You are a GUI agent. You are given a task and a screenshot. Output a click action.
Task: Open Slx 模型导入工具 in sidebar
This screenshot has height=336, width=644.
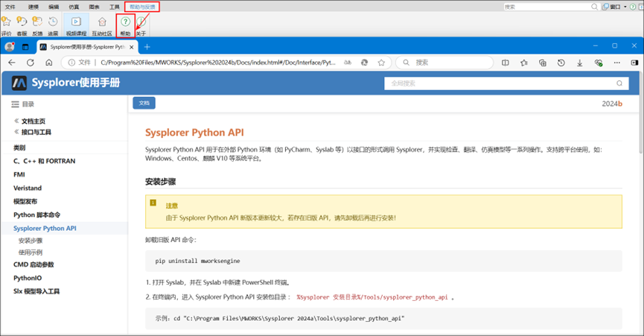click(36, 291)
